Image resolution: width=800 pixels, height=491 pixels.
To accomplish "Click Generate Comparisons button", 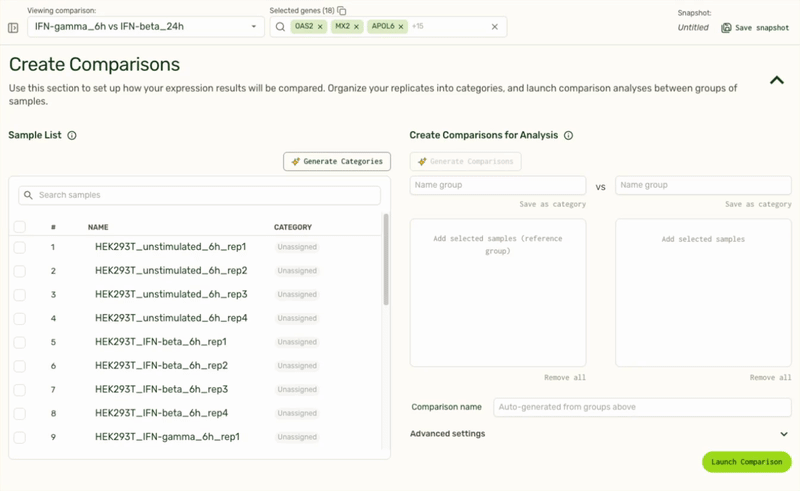I will click(x=465, y=161).
